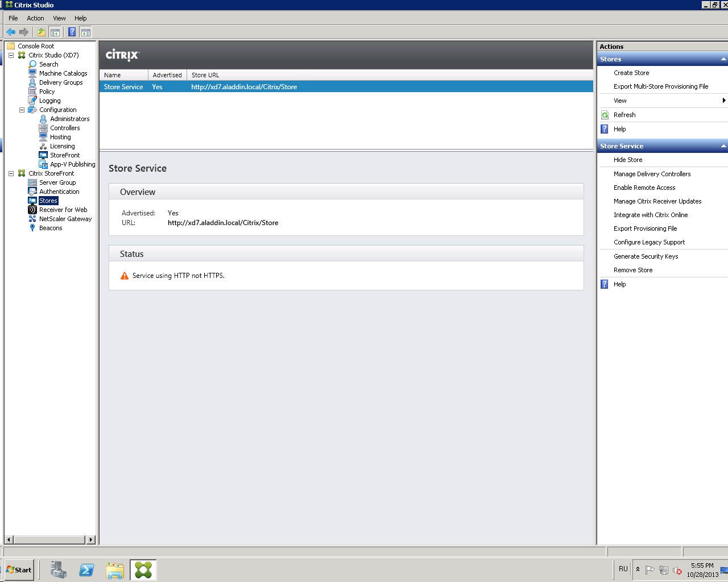Viewport: 728px width, 582px height.
Task: Click the tree pane scroll left arrow
Action: [9, 539]
